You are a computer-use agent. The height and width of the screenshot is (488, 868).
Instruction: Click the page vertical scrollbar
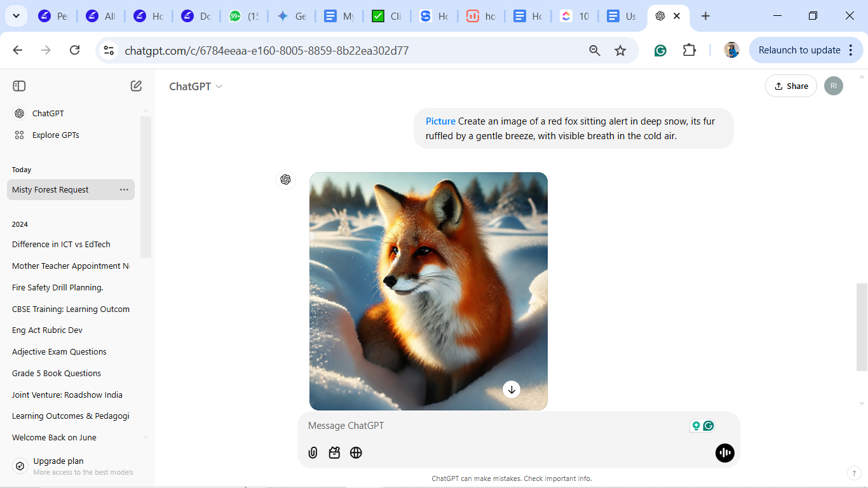pos(862,327)
